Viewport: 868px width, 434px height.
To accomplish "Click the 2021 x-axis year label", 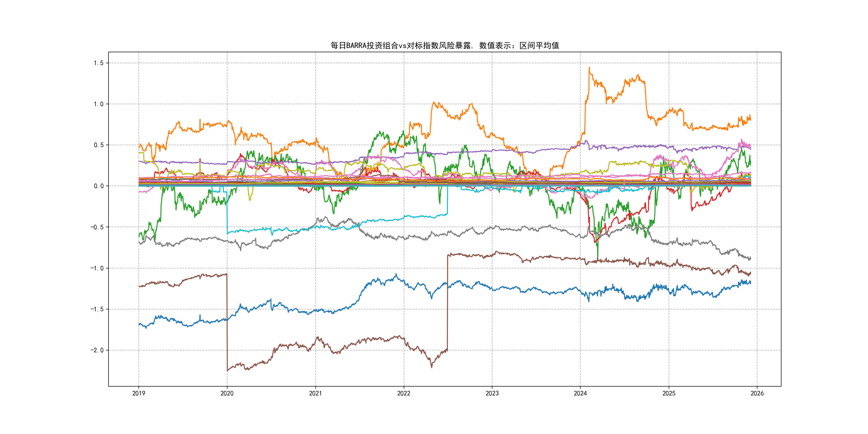I will point(315,393).
